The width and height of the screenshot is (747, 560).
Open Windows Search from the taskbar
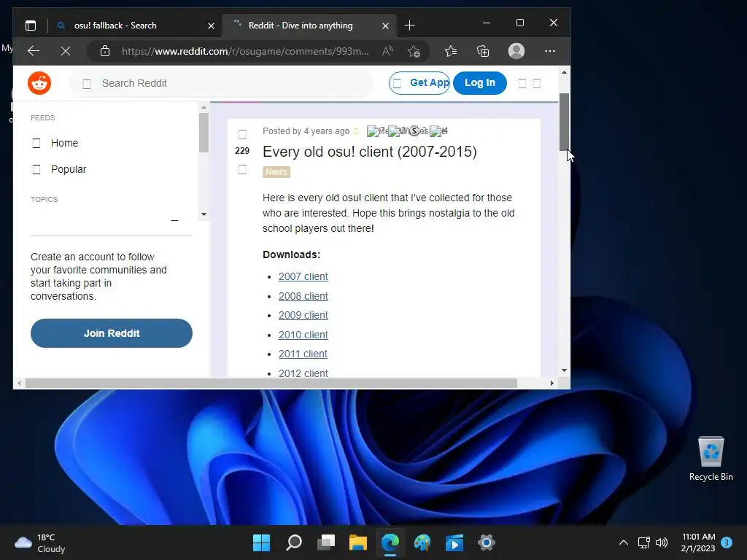click(293, 542)
